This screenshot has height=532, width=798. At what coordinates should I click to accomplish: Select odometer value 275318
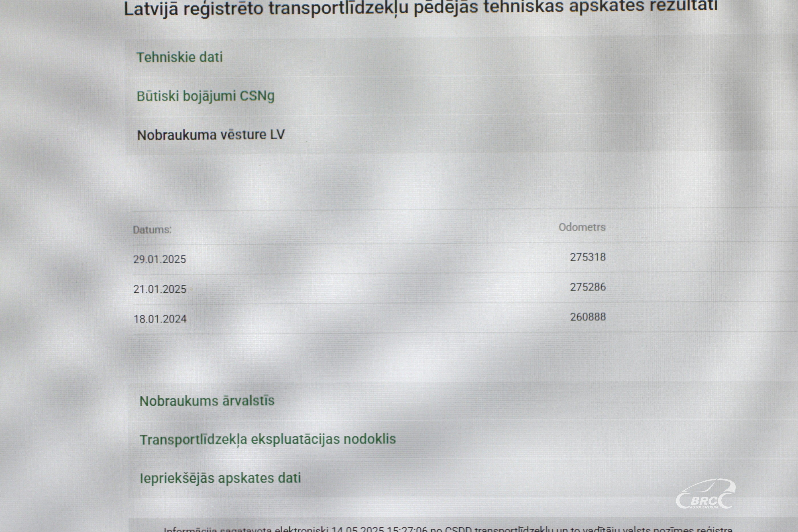pyautogui.click(x=588, y=257)
